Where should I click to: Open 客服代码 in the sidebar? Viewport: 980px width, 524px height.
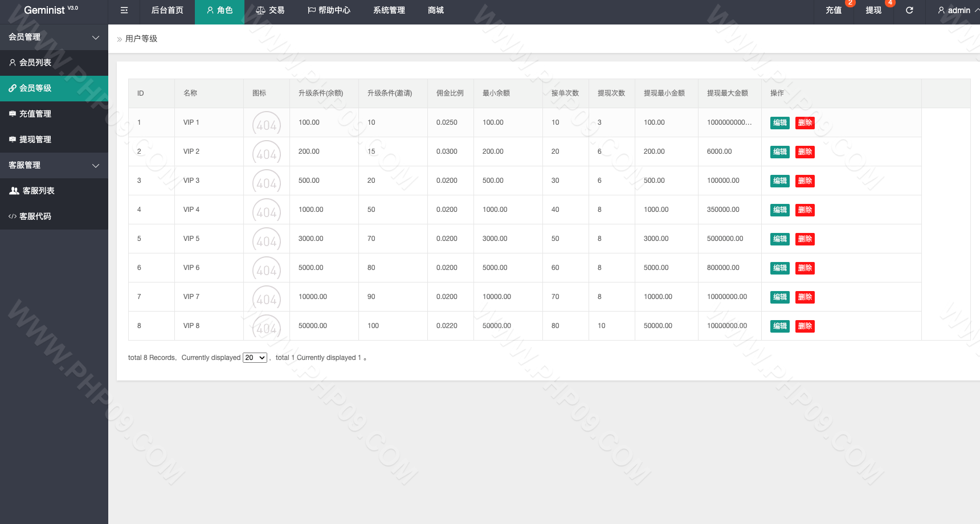(35, 216)
